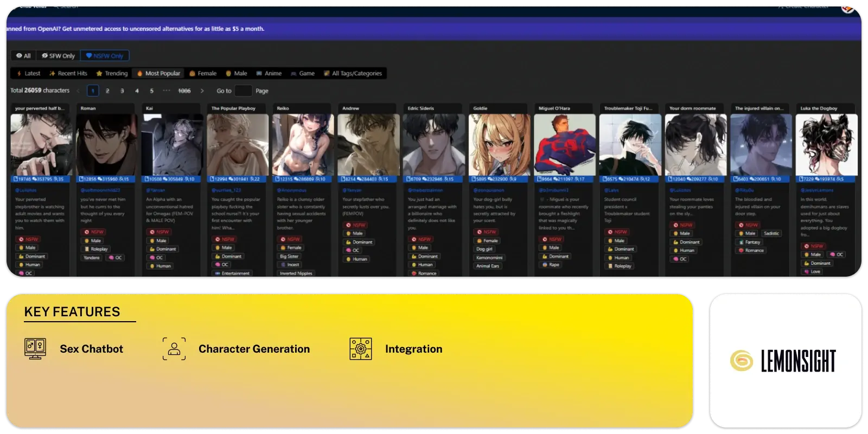Select the Most Popular tab
Viewport: 868px width, 434px height.
tap(158, 73)
